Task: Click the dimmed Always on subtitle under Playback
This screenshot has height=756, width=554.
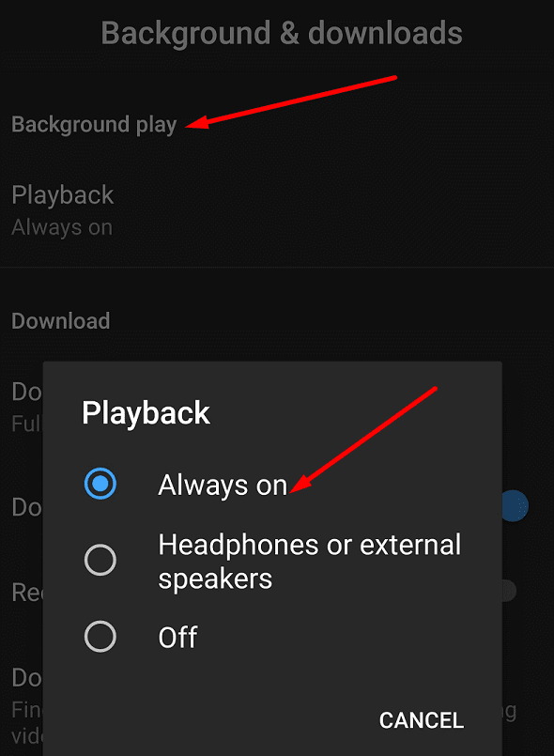Action: [x=62, y=227]
